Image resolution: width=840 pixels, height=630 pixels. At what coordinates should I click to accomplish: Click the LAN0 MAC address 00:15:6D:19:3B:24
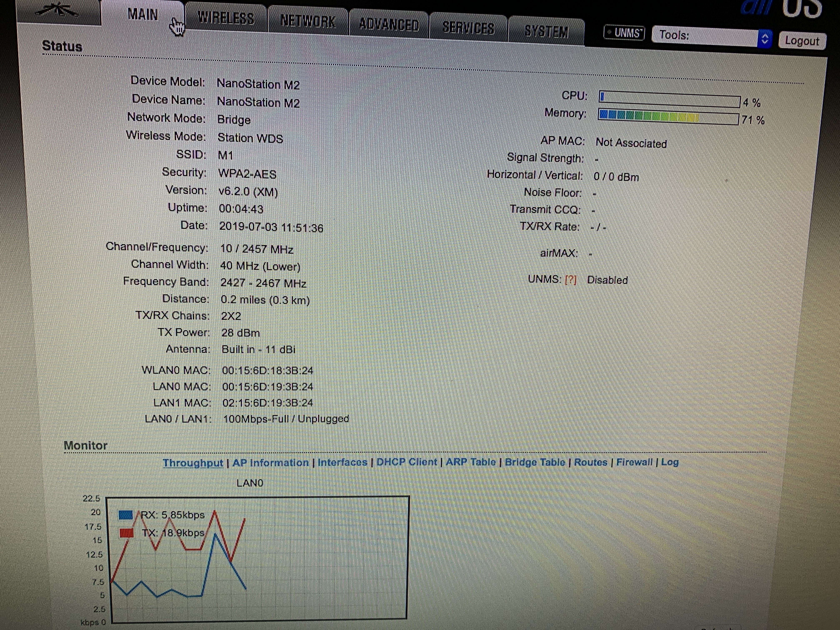268,387
